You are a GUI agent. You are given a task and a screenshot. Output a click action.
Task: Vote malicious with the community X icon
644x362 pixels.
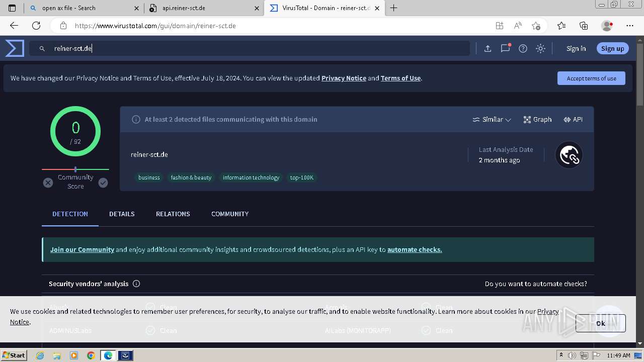coord(48,183)
